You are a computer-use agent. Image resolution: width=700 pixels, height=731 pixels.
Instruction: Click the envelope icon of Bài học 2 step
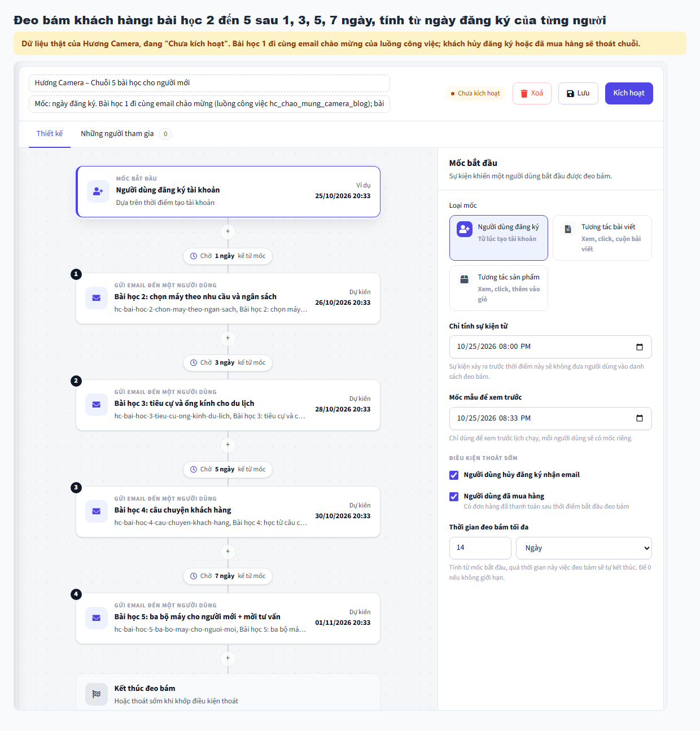point(97,298)
